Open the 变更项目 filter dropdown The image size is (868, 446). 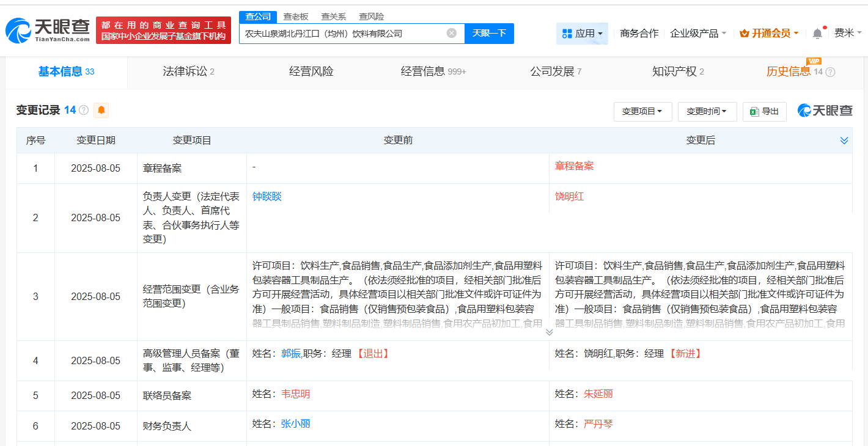pyautogui.click(x=642, y=111)
